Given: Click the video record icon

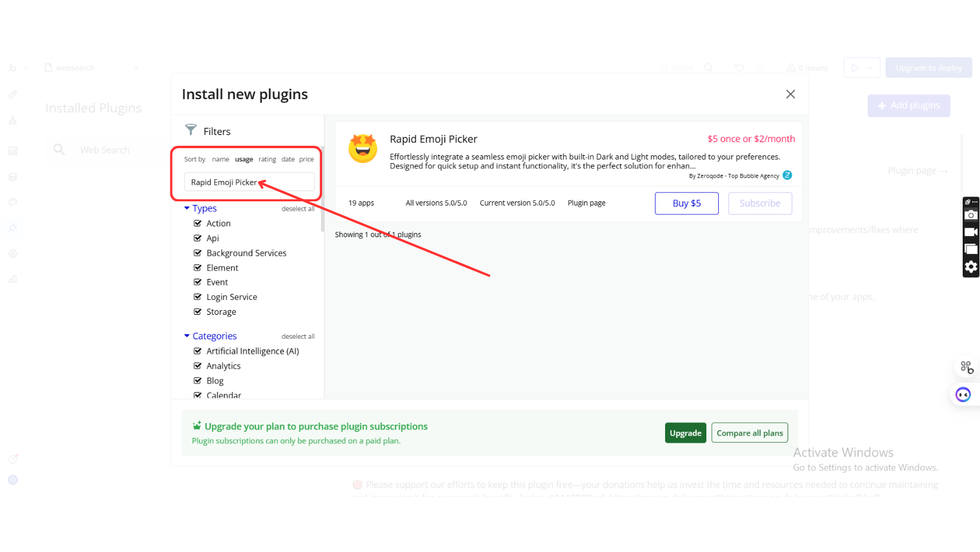Looking at the screenshot, I should pos(971,232).
